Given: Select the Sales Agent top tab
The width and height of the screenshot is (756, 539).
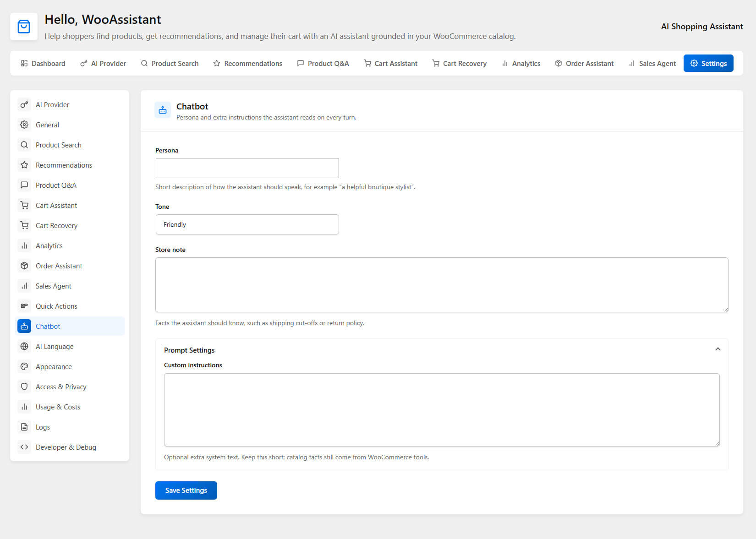Looking at the screenshot, I should [x=652, y=63].
